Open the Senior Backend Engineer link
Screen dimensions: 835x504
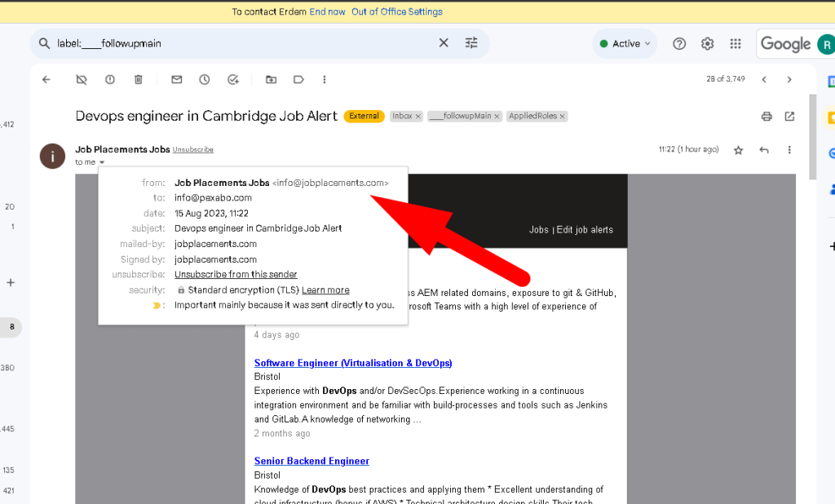(311, 461)
